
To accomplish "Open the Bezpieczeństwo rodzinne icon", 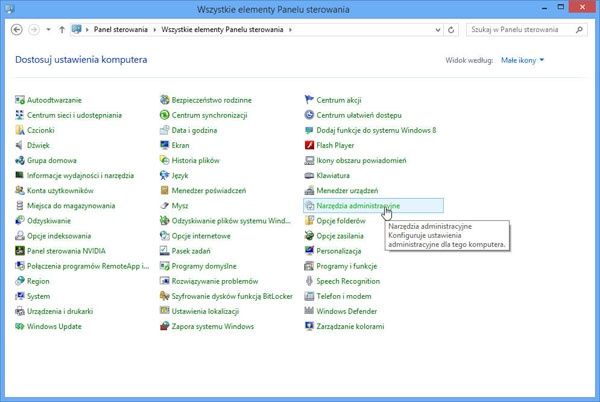I will [x=165, y=100].
